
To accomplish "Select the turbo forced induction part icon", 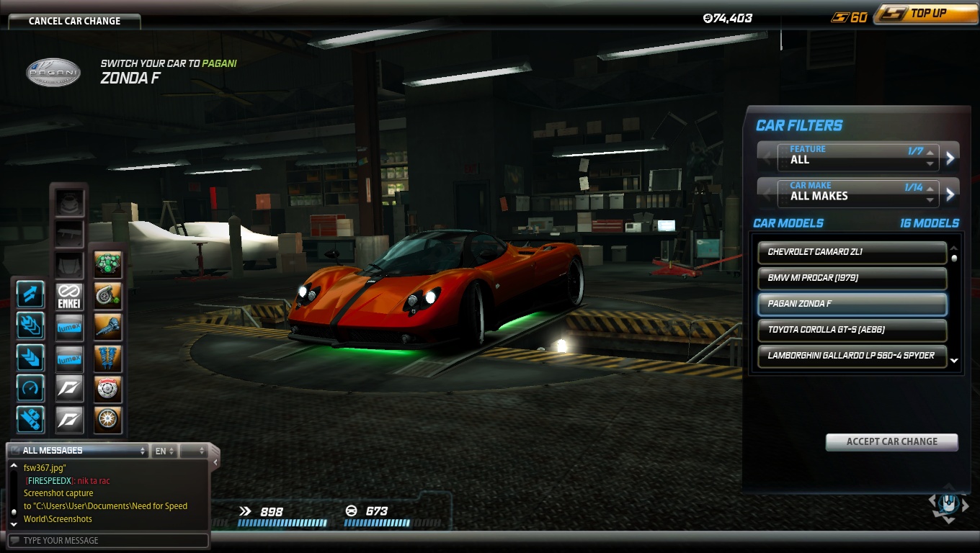I will pyautogui.click(x=107, y=296).
